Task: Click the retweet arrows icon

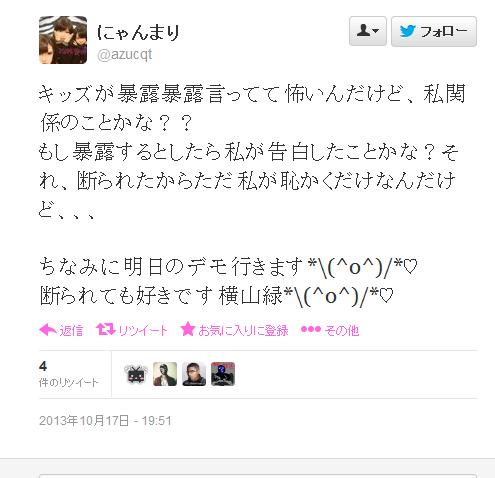Action: [x=105, y=330]
